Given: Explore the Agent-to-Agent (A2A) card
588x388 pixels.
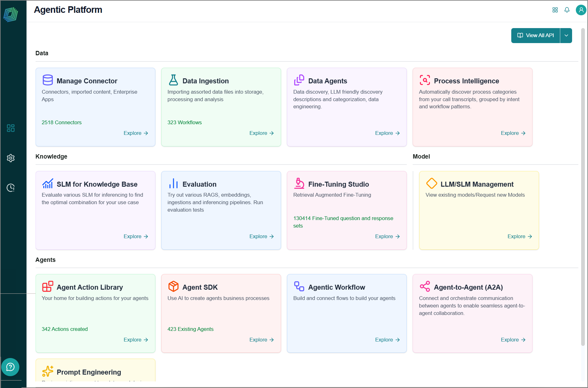Looking at the screenshot, I should tap(513, 340).
